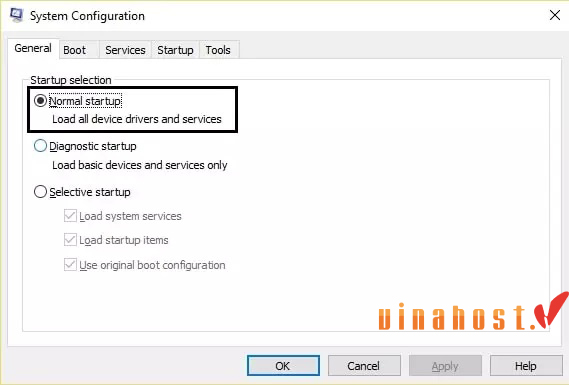Click the vinahost watermark logo

click(474, 312)
